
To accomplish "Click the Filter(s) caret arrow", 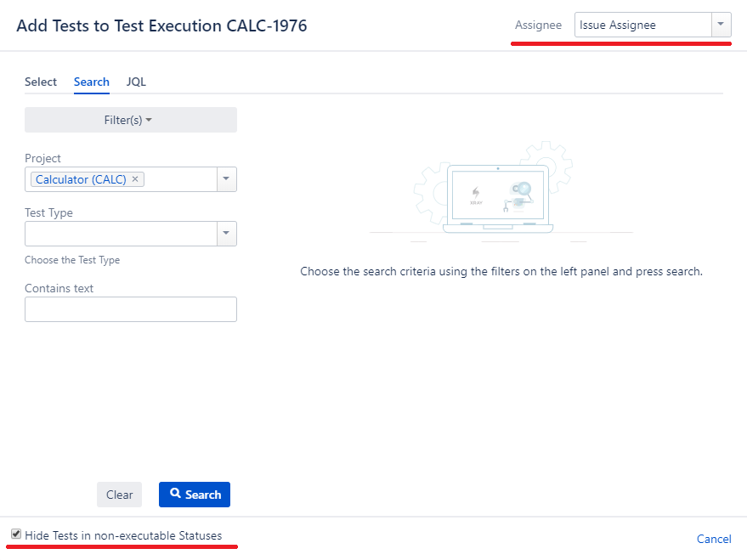I will (149, 120).
